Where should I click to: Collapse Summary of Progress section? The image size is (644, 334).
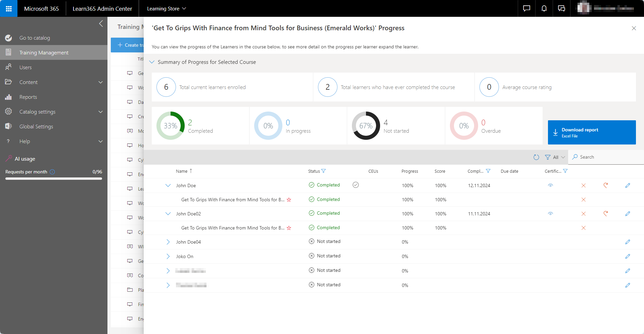tap(152, 62)
